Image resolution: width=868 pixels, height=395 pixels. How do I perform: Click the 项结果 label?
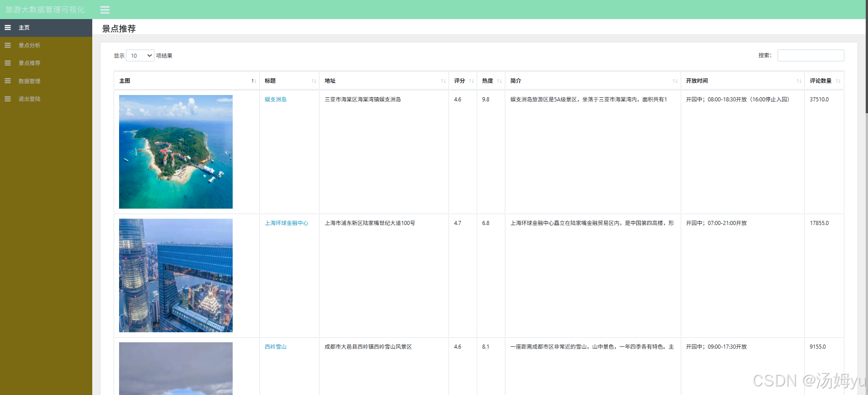164,56
